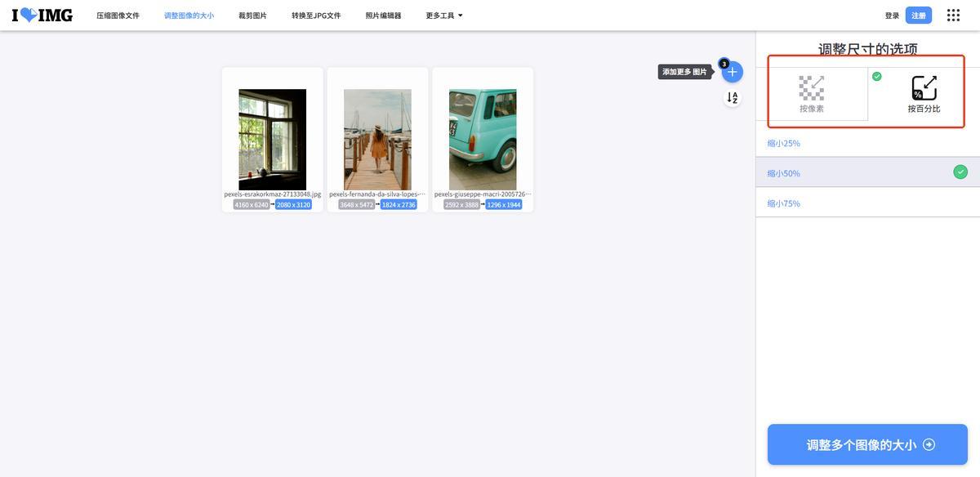
Task: Click the 登录 login link
Action: coord(892,16)
